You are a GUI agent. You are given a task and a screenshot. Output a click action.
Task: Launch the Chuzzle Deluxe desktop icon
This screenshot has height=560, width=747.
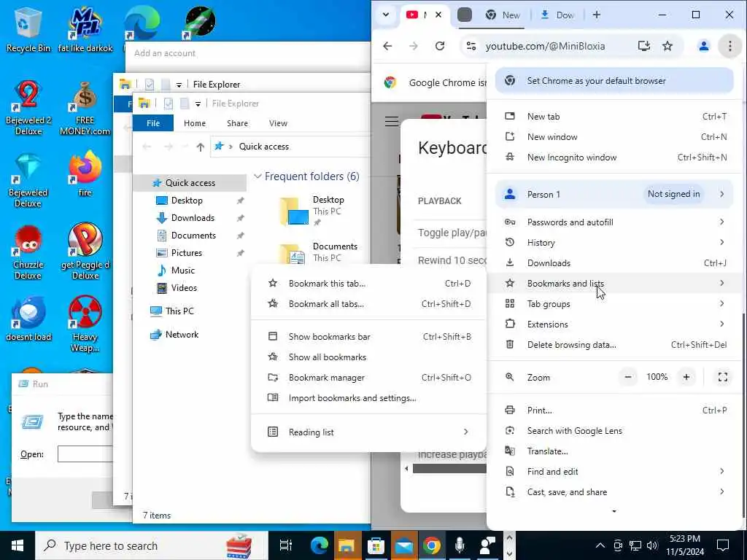pos(28,252)
